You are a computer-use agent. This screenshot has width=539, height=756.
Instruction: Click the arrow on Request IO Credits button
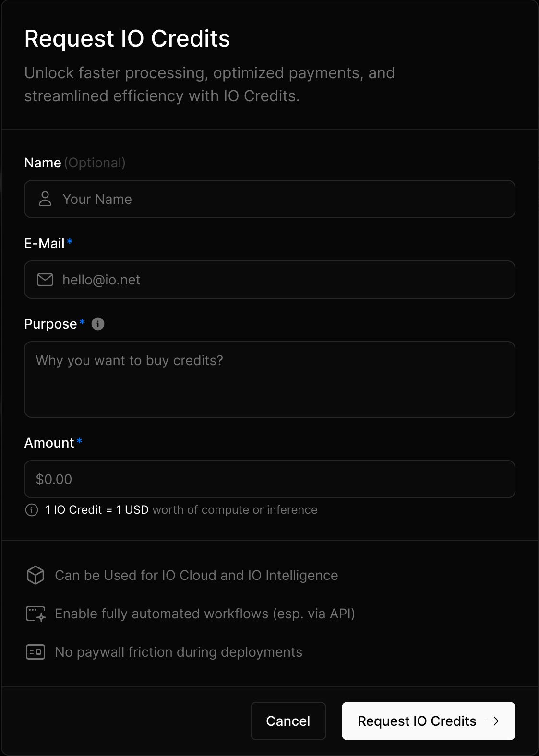(493, 721)
